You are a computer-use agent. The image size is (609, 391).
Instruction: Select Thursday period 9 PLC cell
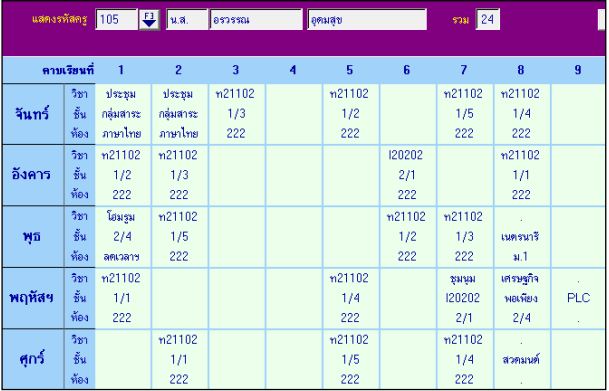click(578, 298)
